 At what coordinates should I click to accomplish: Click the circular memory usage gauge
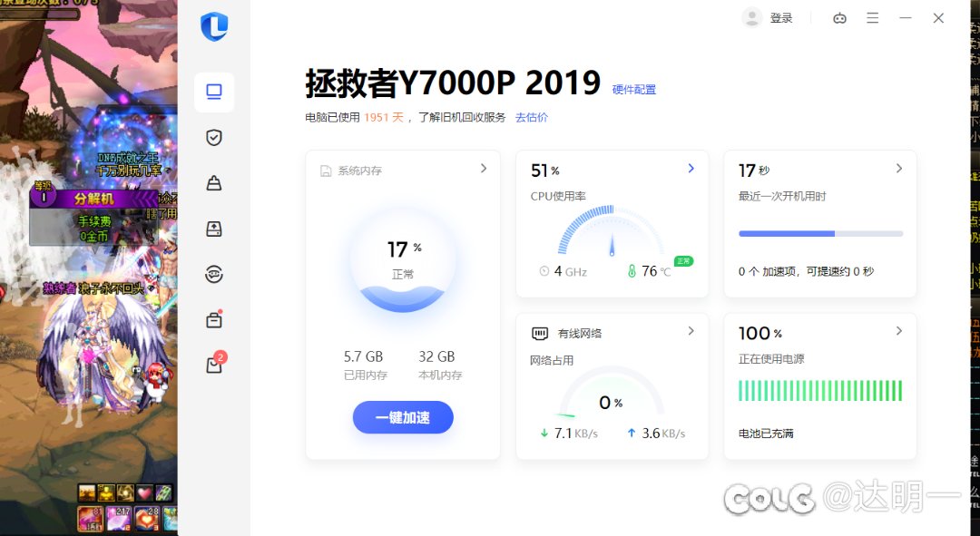coord(403,260)
